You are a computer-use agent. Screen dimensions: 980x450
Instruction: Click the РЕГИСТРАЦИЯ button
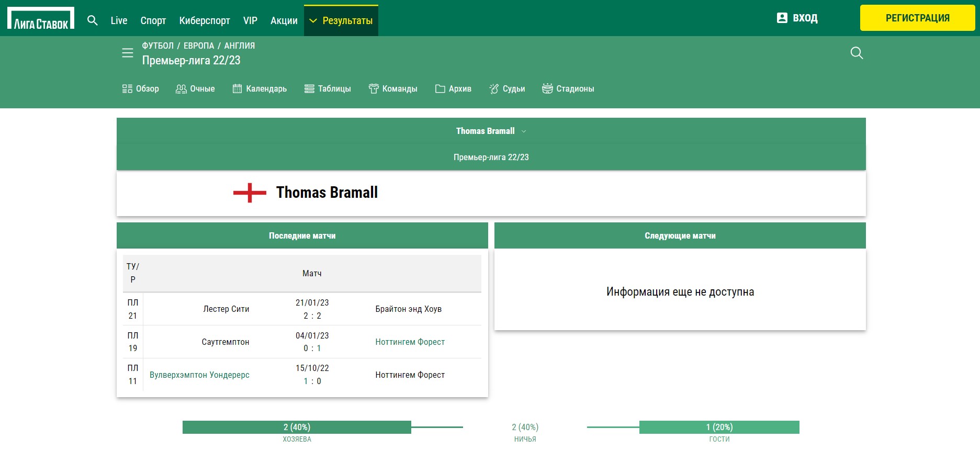pos(918,18)
